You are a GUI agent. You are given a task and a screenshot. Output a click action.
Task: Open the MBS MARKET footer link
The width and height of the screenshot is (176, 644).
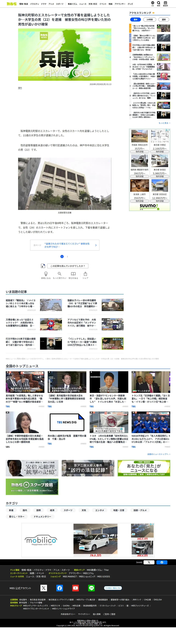pyautogui.click(x=70, y=577)
